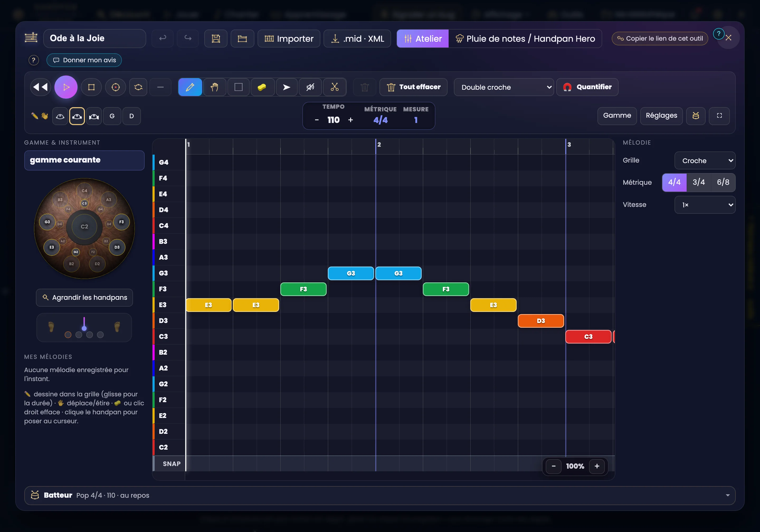Image resolution: width=760 pixels, height=532 pixels.
Task: Zoom in the grid with plus
Action: [x=597, y=466]
